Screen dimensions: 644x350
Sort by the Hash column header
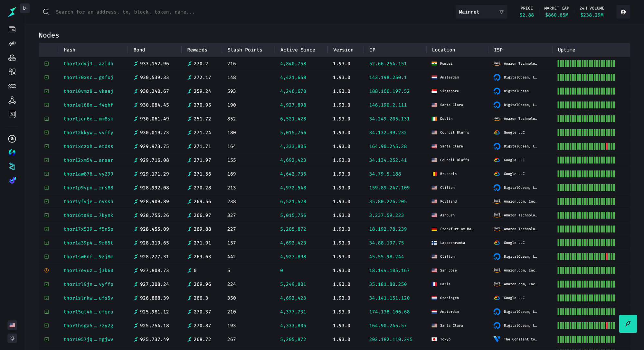pyautogui.click(x=70, y=50)
